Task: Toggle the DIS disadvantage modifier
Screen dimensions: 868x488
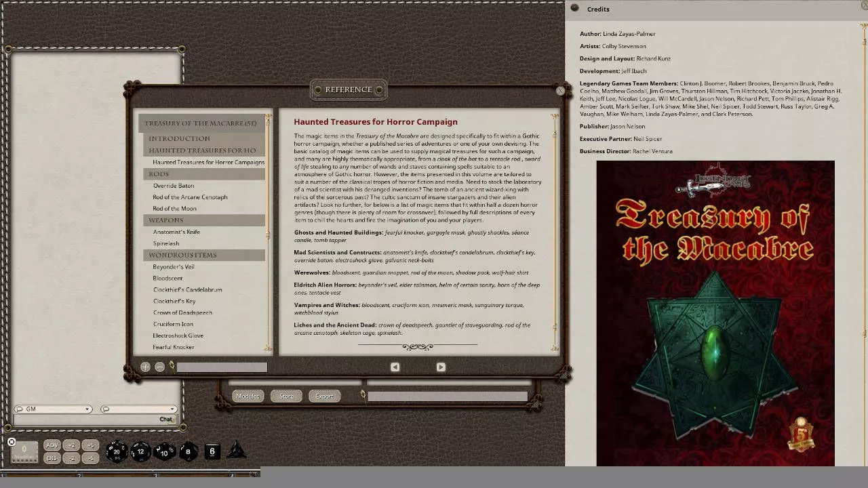Action: tap(52, 458)
